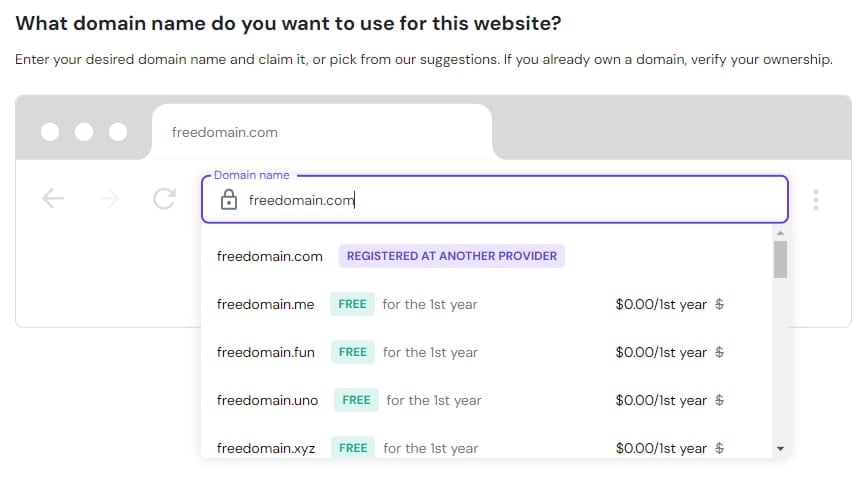Click the price icon beside freedomain.me
Viewport: 862px width, 496px height.
[720, 304]
